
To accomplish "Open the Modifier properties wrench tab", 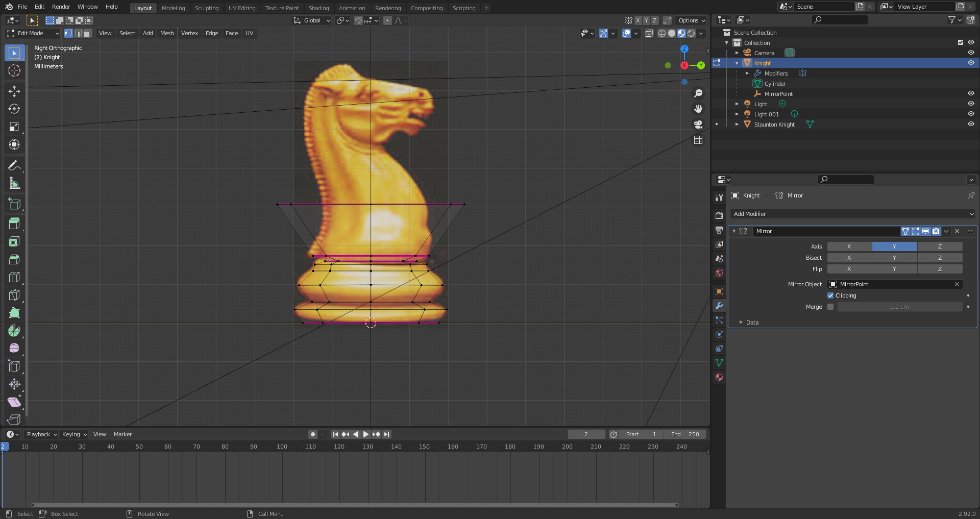I will [x=719, y=306].
